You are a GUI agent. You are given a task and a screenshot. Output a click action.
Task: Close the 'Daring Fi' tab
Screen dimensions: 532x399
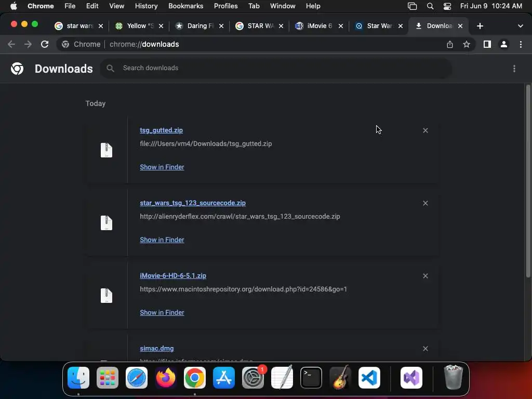click(221, 26)
